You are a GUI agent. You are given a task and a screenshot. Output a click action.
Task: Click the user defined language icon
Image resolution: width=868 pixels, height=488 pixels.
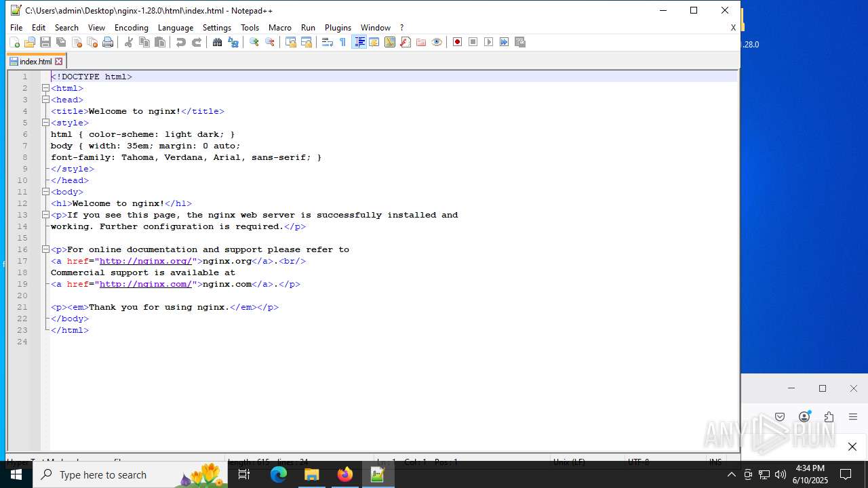(x=374, y=42)
